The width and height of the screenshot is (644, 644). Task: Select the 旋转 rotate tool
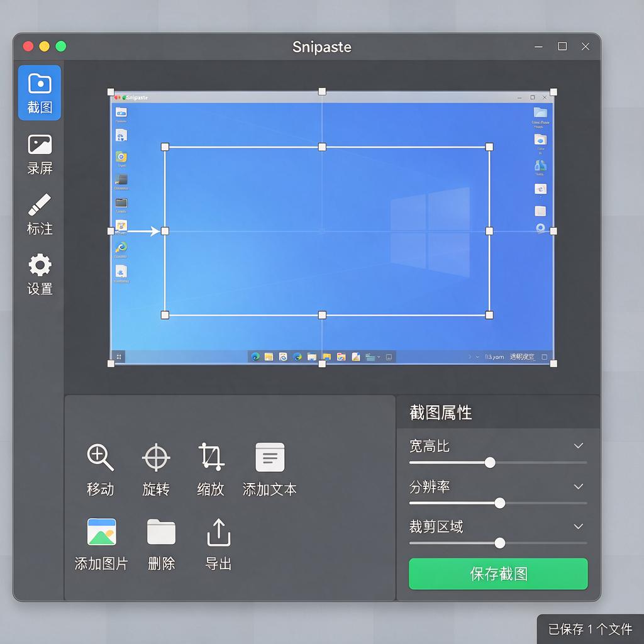click(156, 470)
